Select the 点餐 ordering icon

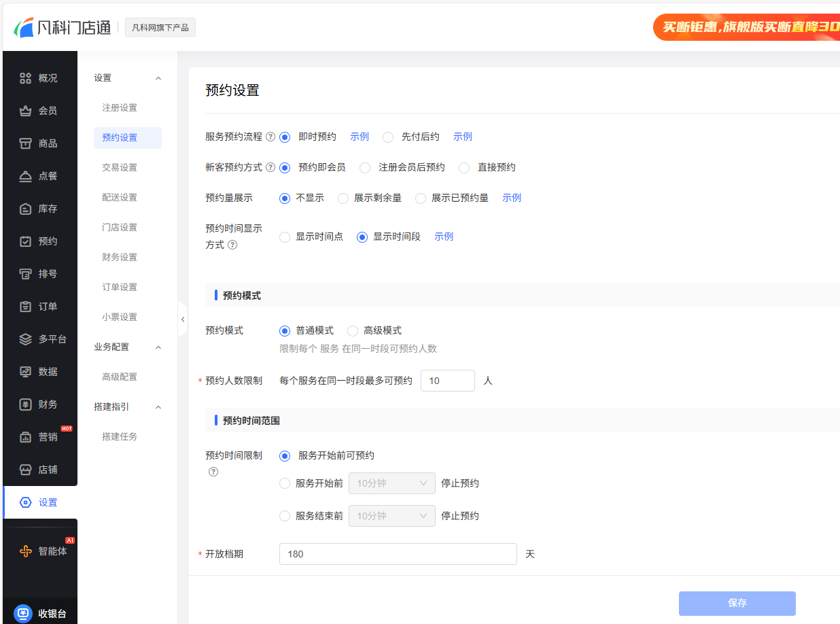(25, 176)
